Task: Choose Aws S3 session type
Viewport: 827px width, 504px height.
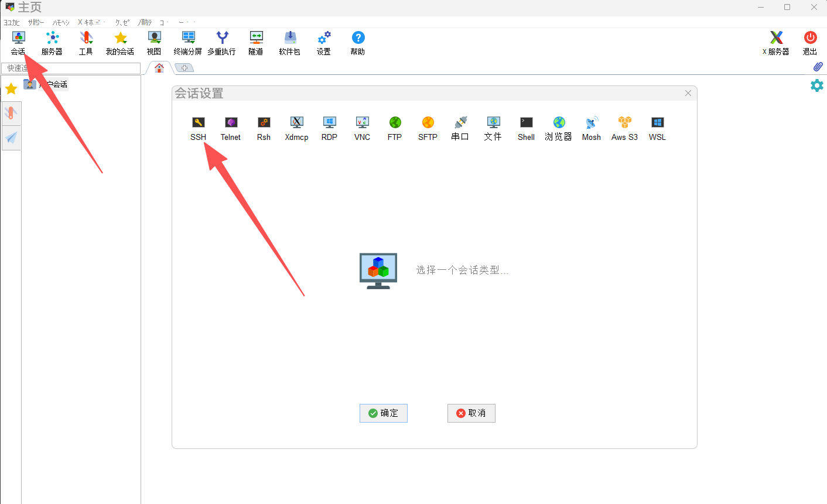Action: pyautogui.click(x=624, y=128)
